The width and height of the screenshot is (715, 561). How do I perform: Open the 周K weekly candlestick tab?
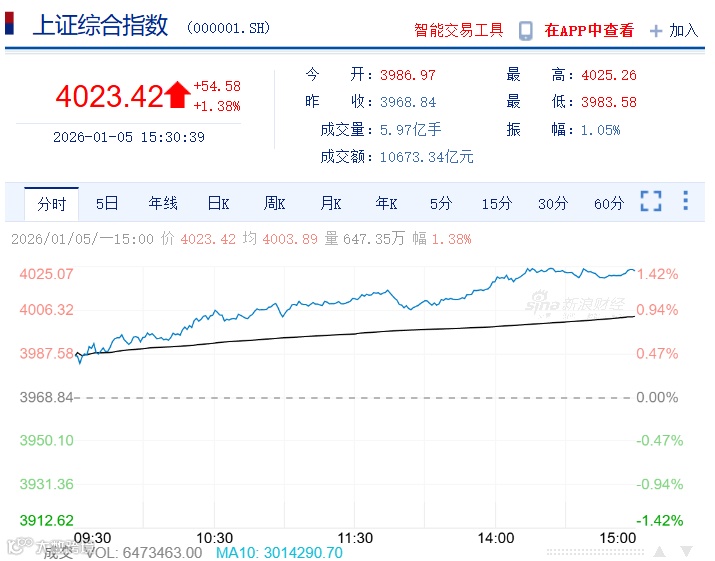tap(275, 203)
